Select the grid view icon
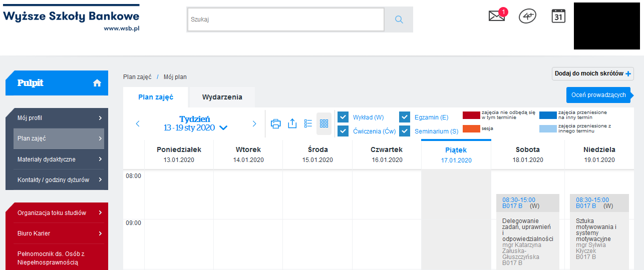The image size is (644, 270). coord(324,123)
